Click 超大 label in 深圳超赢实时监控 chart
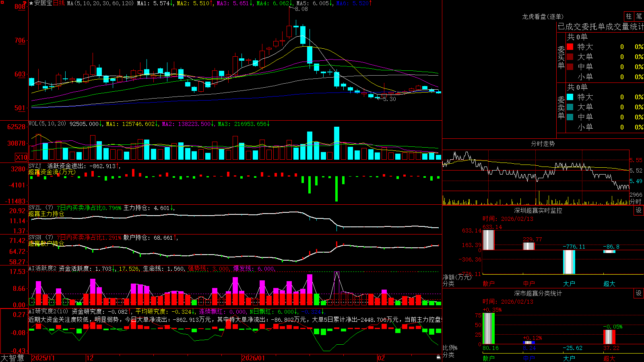 pyautogui.click(x=609, y=284)
